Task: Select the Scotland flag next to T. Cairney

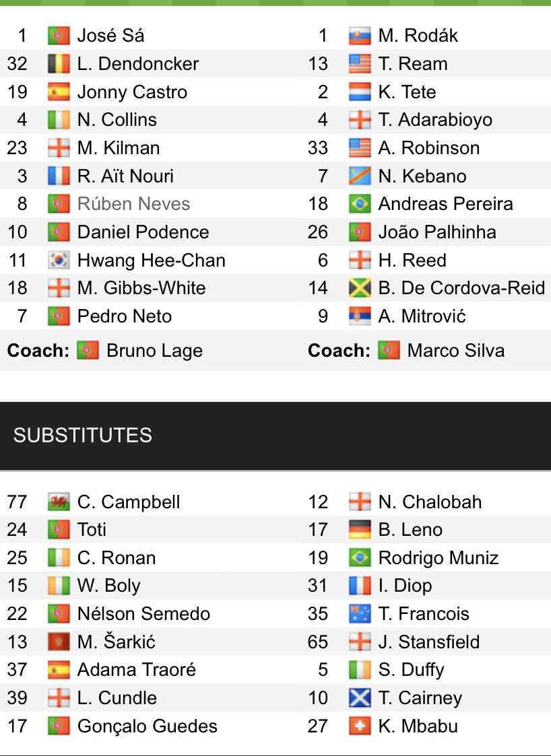Action: pos(360,698)
